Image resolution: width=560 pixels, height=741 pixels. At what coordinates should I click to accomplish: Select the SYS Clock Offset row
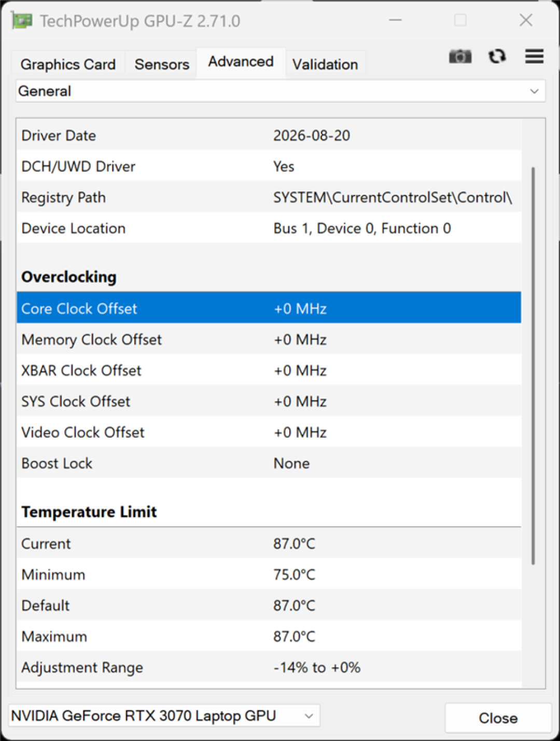click(x=269, y=401)
